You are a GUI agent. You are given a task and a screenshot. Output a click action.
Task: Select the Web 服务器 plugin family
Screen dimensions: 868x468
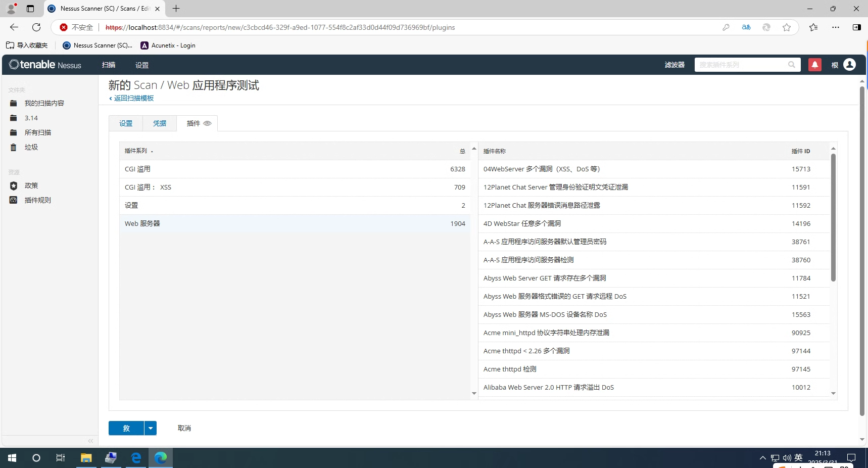(295, 223)
